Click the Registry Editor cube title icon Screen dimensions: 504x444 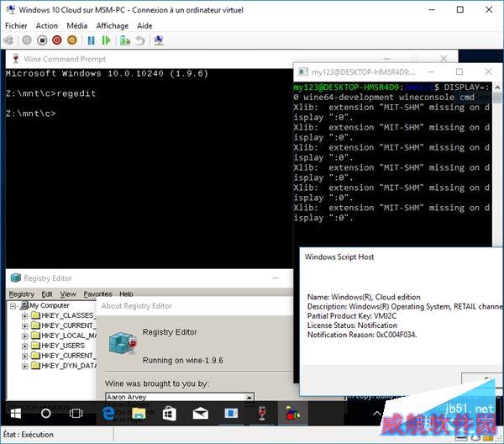coord(16,277)
